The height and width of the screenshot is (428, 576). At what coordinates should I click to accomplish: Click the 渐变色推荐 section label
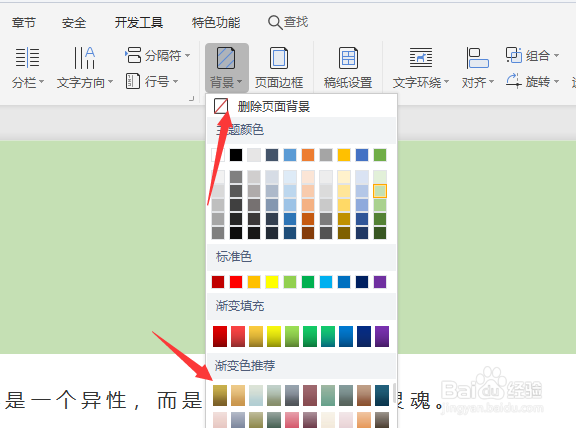click(245, 366)
